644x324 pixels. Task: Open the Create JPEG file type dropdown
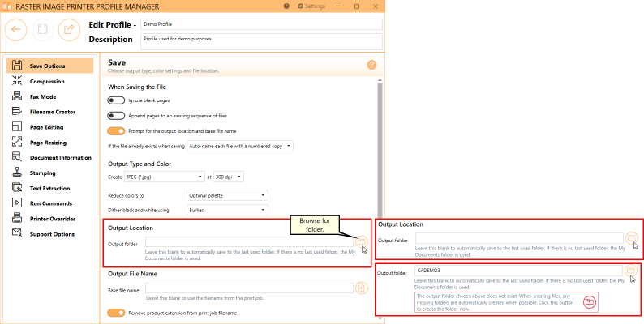tap(164, 177)
